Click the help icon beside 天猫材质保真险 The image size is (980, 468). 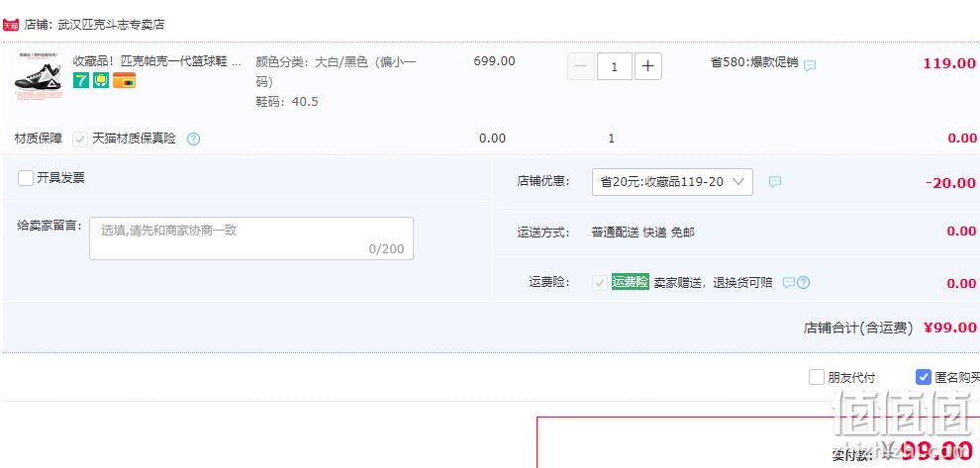click(194, 140)
